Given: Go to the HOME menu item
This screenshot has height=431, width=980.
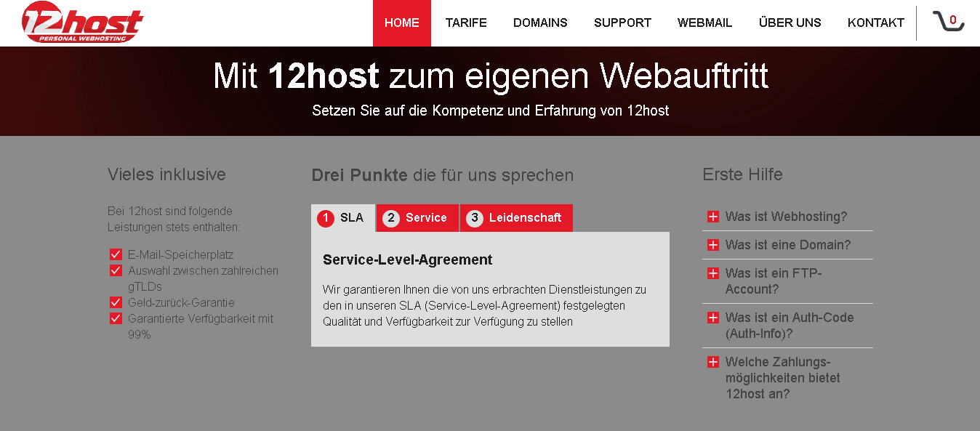Looking at the screenshot, I should click(x=402, y=23).
